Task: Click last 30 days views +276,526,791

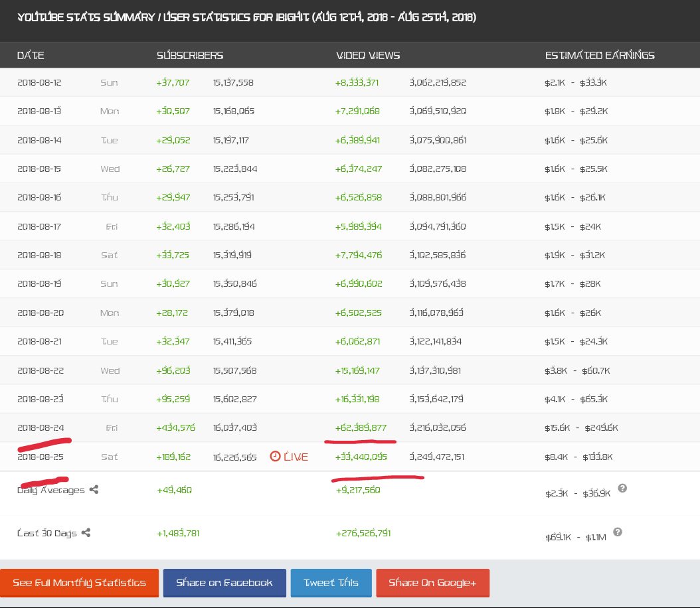Action: [x=363, y=533]
